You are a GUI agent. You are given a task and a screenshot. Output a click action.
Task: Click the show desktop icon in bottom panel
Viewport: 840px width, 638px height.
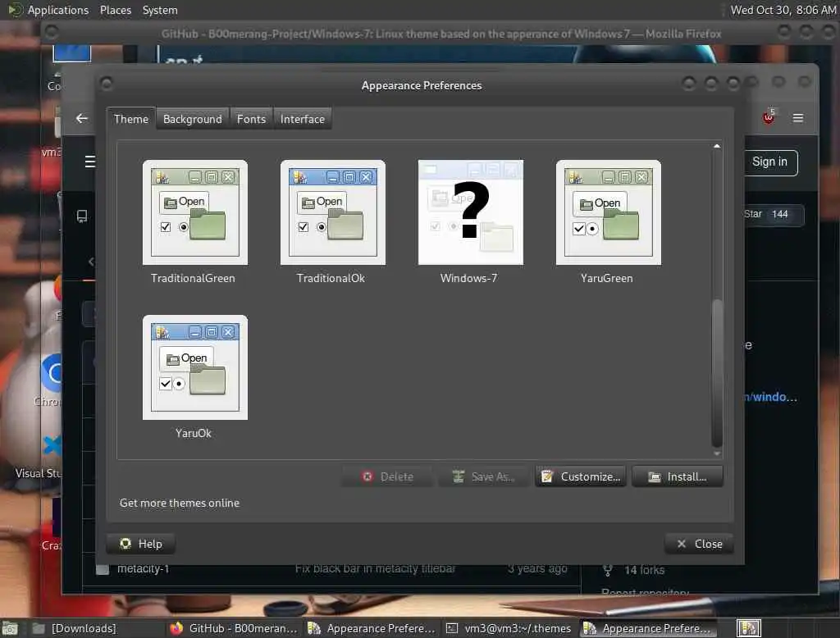[x=10, y=628]
